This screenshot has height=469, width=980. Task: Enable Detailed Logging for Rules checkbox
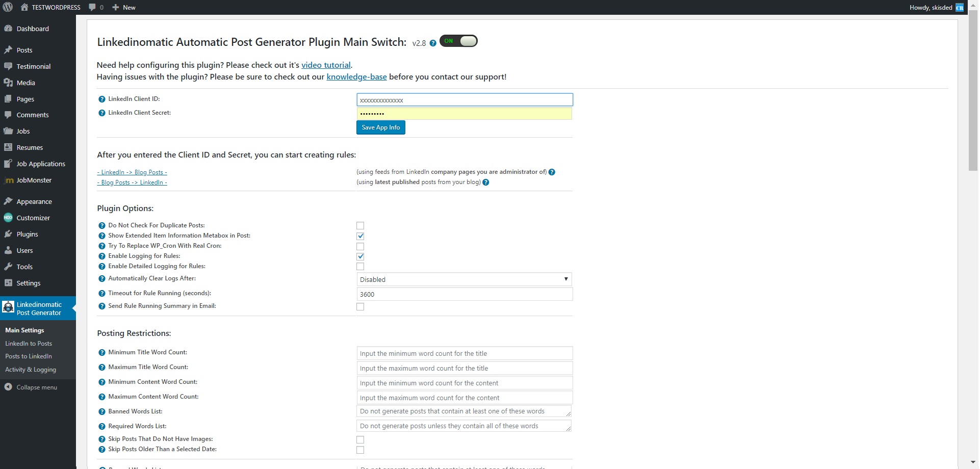360,267
